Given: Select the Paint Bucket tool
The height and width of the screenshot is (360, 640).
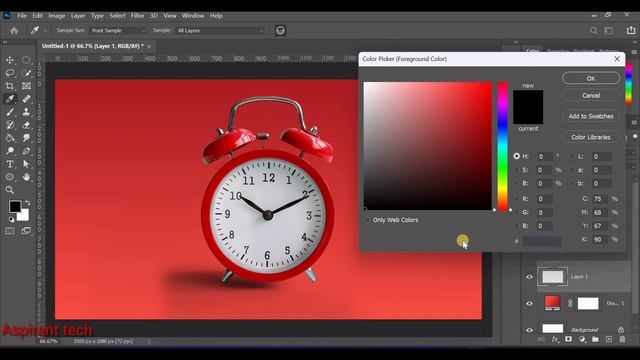Looking at the screenshot, I should (10, 138).
